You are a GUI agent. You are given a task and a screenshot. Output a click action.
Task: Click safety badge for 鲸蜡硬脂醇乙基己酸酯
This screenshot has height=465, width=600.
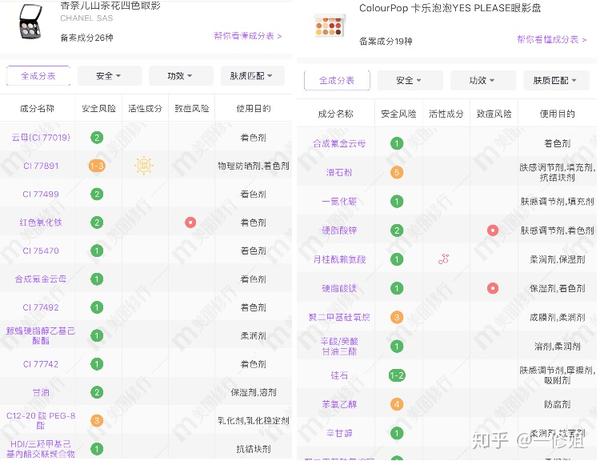[x=97, y=336]
